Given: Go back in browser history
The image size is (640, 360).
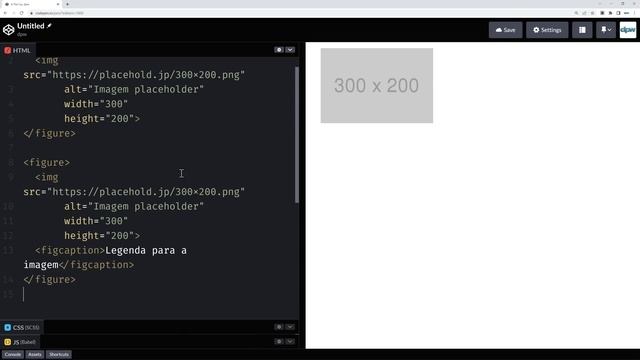Looking at the screenshot, I should click(5, 13).
